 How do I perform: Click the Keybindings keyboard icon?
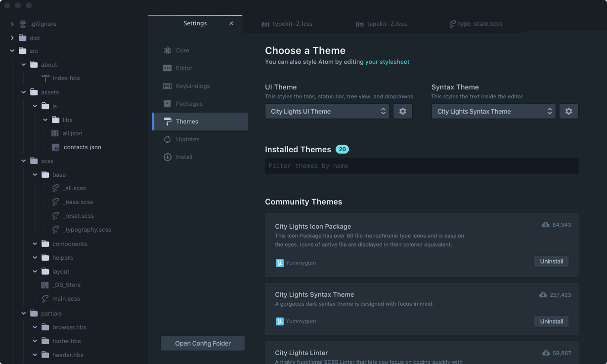coord(168,86)
